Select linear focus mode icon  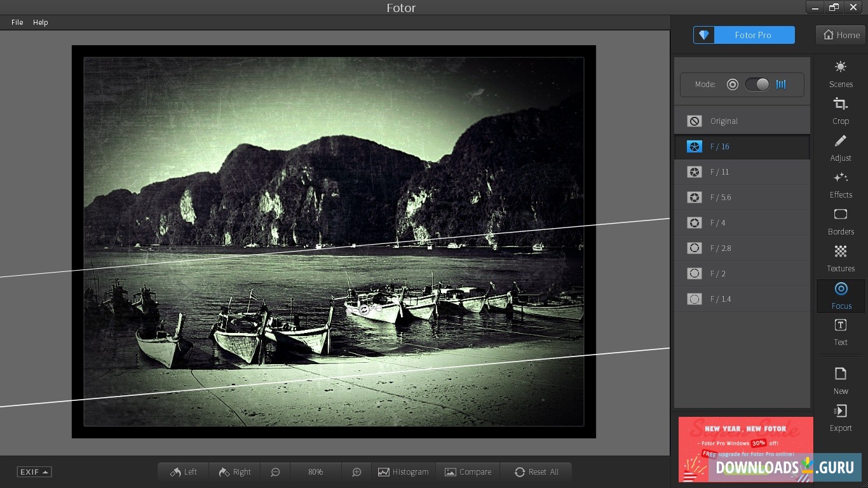(781, 85)
